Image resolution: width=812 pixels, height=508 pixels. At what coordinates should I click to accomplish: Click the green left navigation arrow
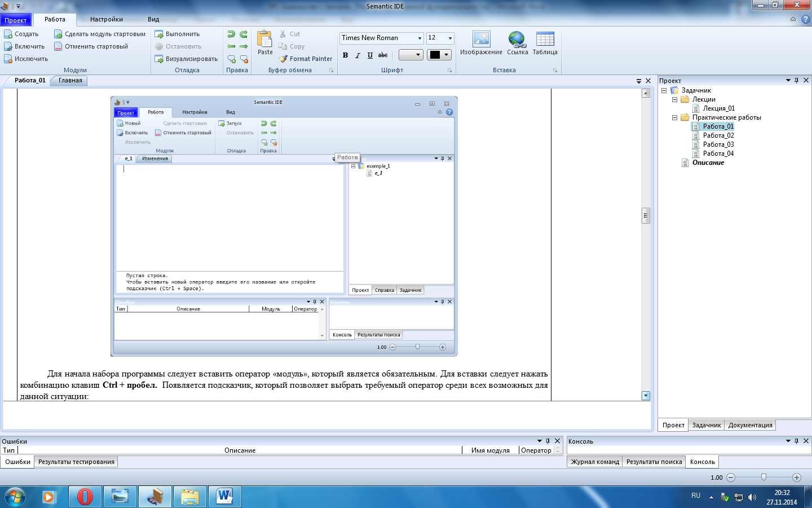231,46
